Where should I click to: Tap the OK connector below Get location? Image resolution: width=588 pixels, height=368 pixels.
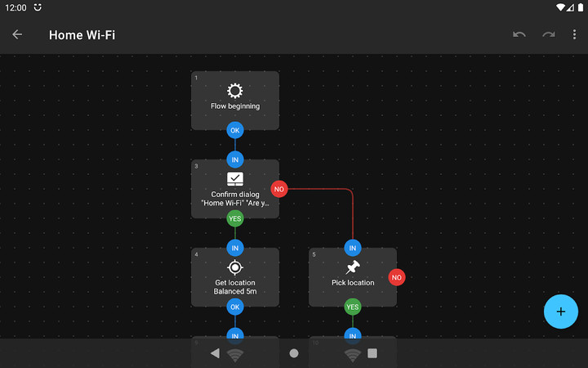[x=235, y=307]
